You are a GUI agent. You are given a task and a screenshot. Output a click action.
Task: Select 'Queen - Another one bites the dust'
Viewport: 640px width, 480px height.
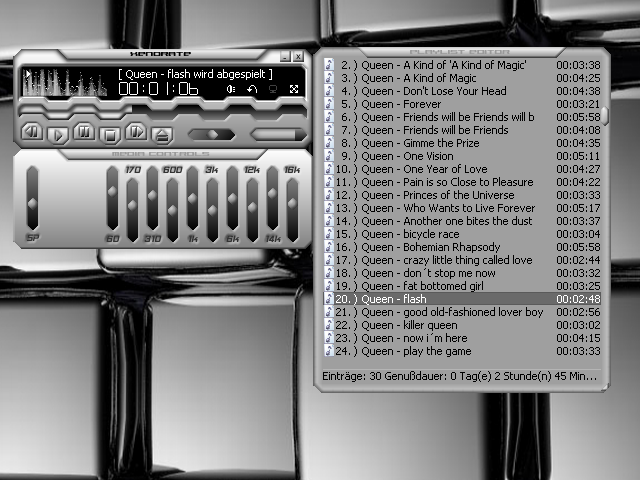[x=462, y=221]
